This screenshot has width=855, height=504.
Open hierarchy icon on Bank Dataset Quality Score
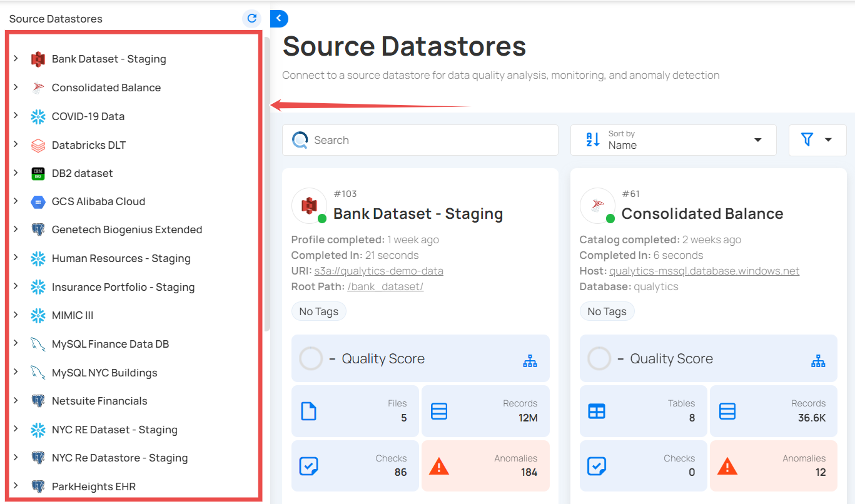point(530,361)
